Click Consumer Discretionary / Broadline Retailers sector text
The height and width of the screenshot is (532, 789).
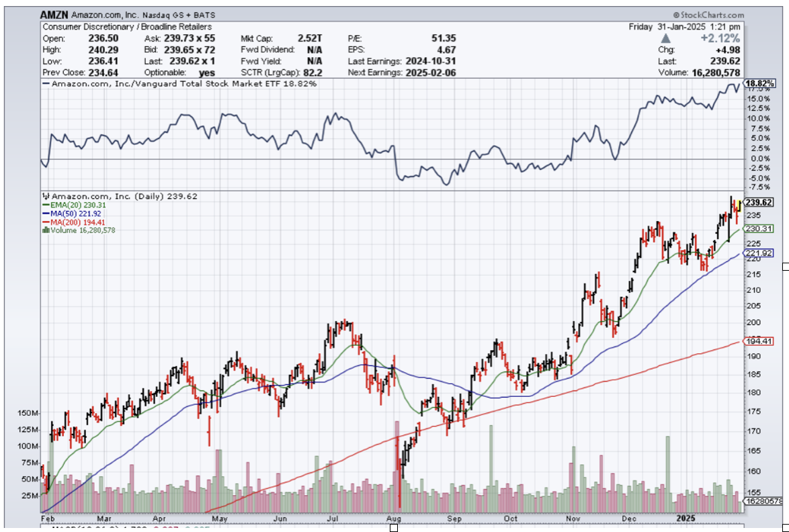click(127, 27)
